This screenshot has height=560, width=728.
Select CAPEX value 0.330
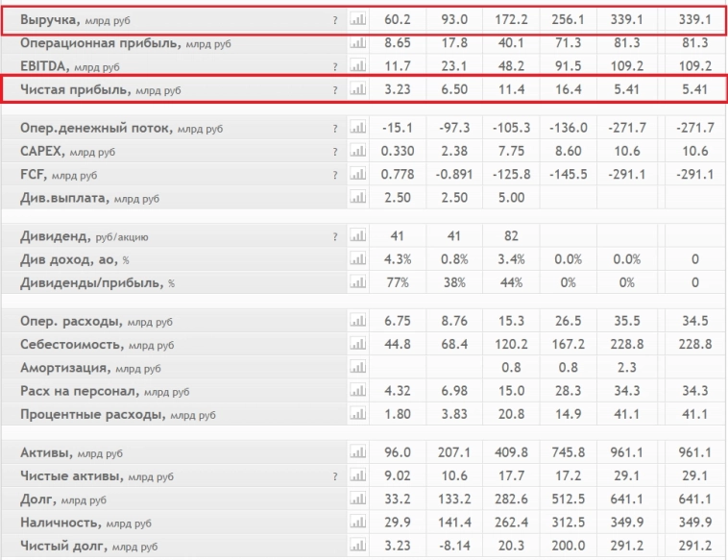(398, 151)
